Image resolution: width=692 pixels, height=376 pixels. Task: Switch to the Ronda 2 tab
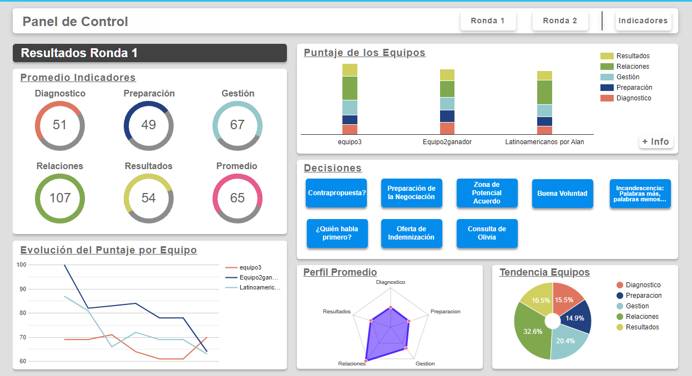click(560, 21)
